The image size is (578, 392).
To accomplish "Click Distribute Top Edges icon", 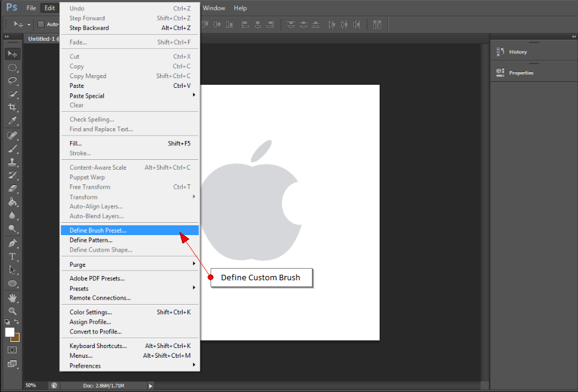I will pos(291,24).
